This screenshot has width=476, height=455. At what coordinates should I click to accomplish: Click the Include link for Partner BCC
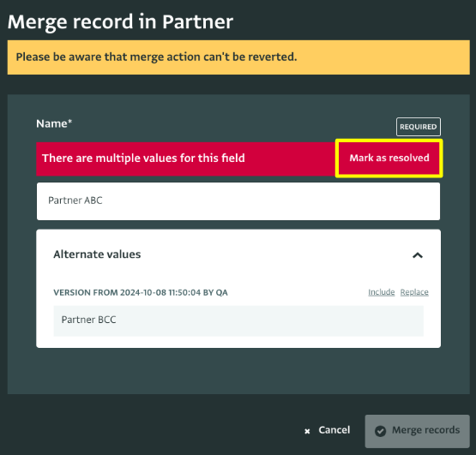tap(382, 292)
